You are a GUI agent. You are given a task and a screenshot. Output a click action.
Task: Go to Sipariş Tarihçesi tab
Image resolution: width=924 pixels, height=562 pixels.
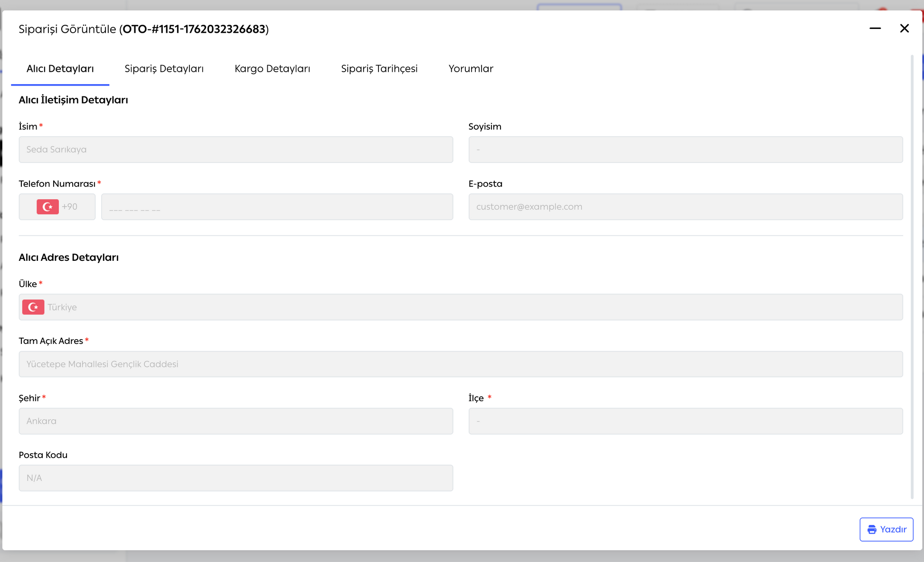[379, 69]
